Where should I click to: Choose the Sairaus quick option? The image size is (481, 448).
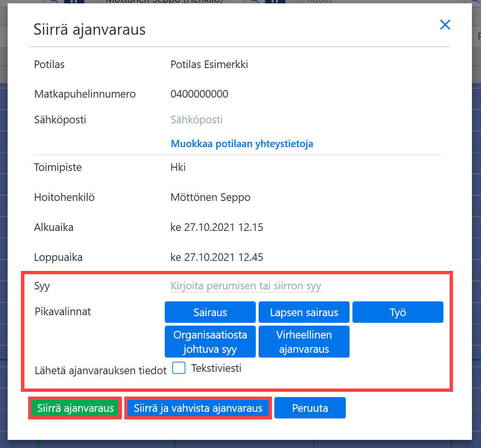coord(210,312)
